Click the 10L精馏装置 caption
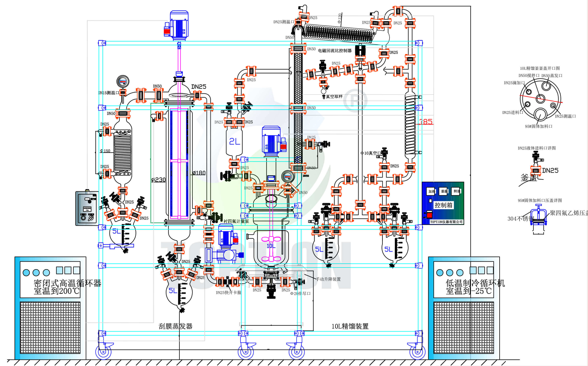Viewport: 588px width, 366px height. (350, 326)
